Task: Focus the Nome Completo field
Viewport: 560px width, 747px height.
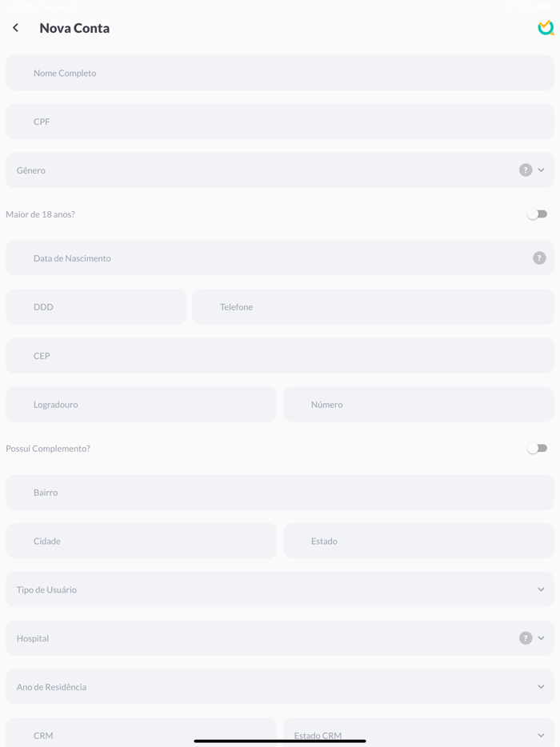Action: [x=279, y=73]
